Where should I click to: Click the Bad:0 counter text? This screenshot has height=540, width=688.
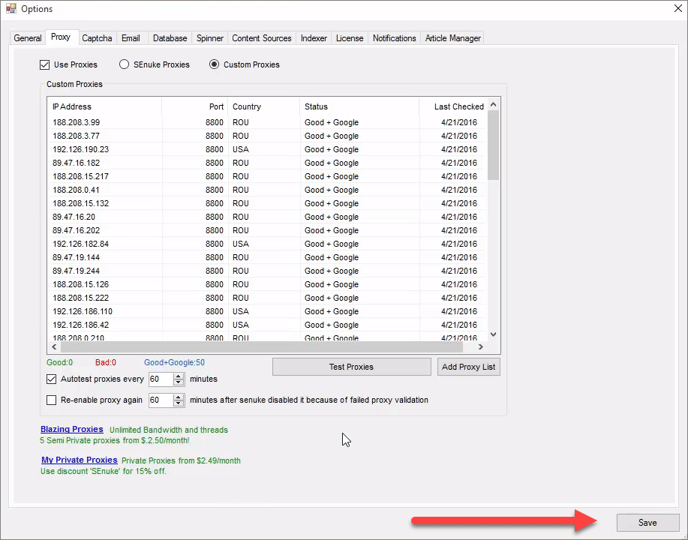tap(106, 362)
